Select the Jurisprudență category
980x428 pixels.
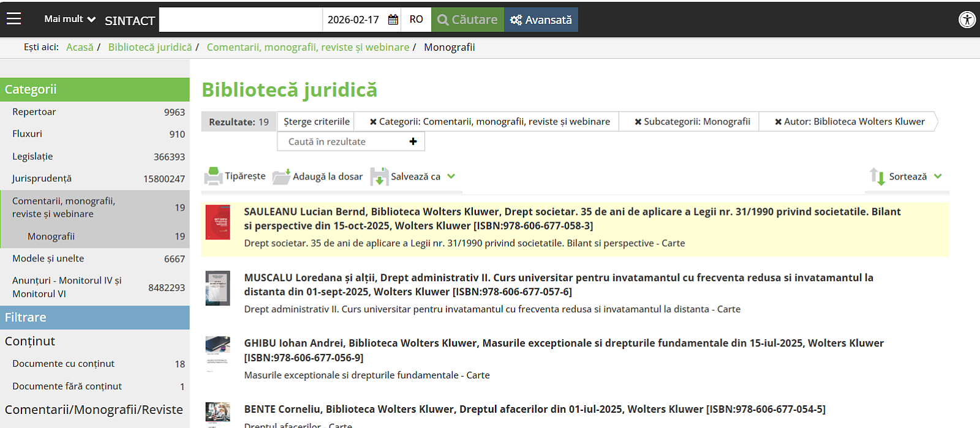42,179
